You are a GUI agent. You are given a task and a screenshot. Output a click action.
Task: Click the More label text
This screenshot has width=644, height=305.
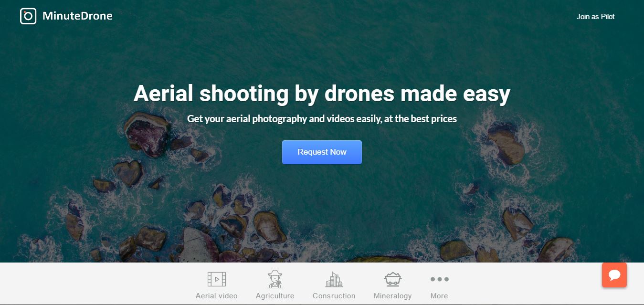(439, 296)
